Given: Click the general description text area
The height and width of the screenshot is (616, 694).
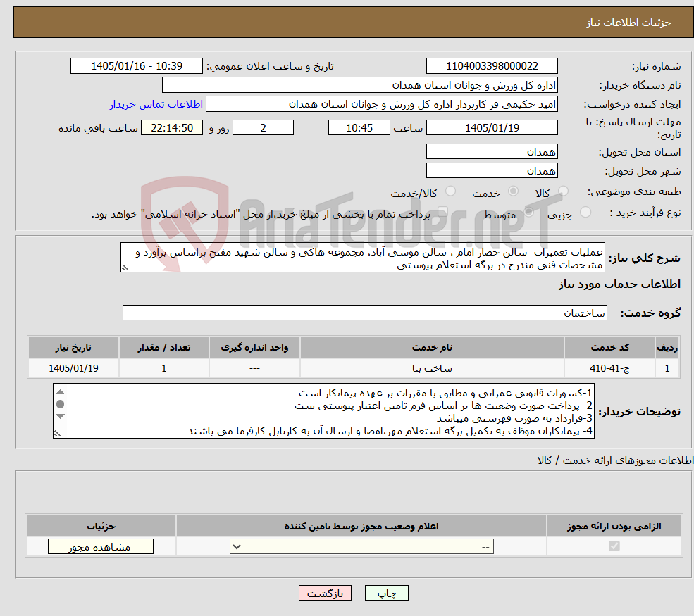Looking at the screenshot, I should coord(362,258).
